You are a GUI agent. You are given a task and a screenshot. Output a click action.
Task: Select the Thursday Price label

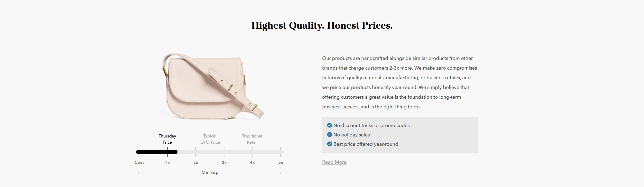click(x=167, y=139)
